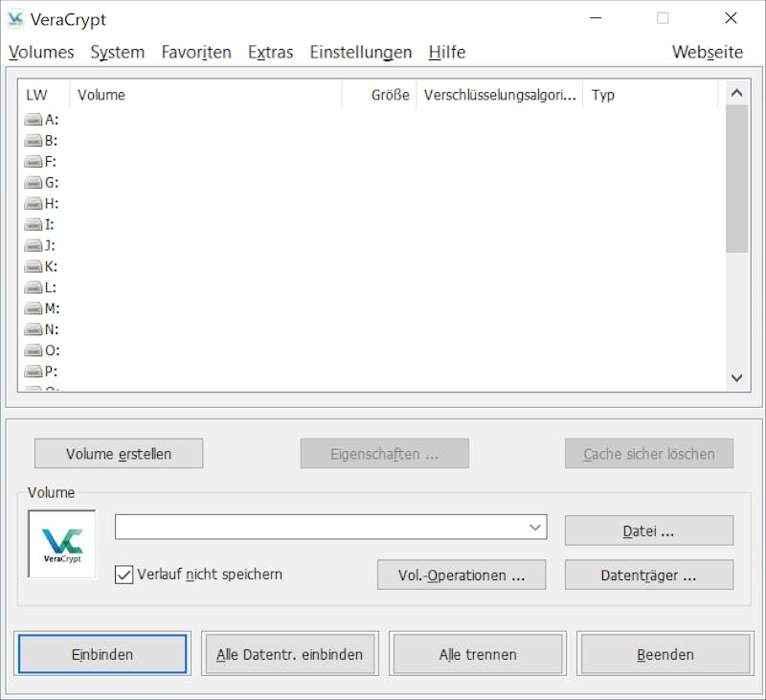Select the O: drive slot icon

[x=33, y=350]
